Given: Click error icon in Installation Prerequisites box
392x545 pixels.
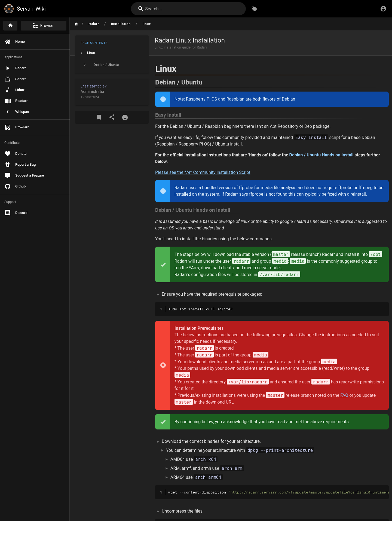Looking at the screenshot, I should 163,365.
